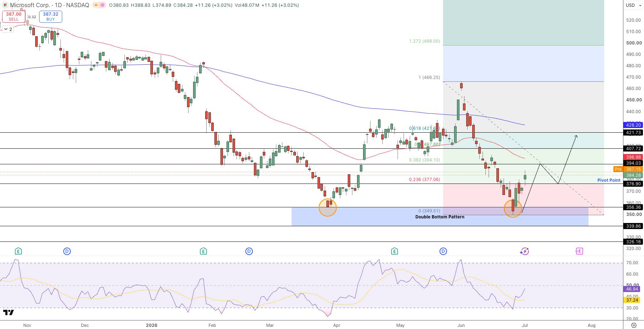Viewport: 644px width, 329px height.
Task: Open the USD currency dropdown
Action: [633, 5]
